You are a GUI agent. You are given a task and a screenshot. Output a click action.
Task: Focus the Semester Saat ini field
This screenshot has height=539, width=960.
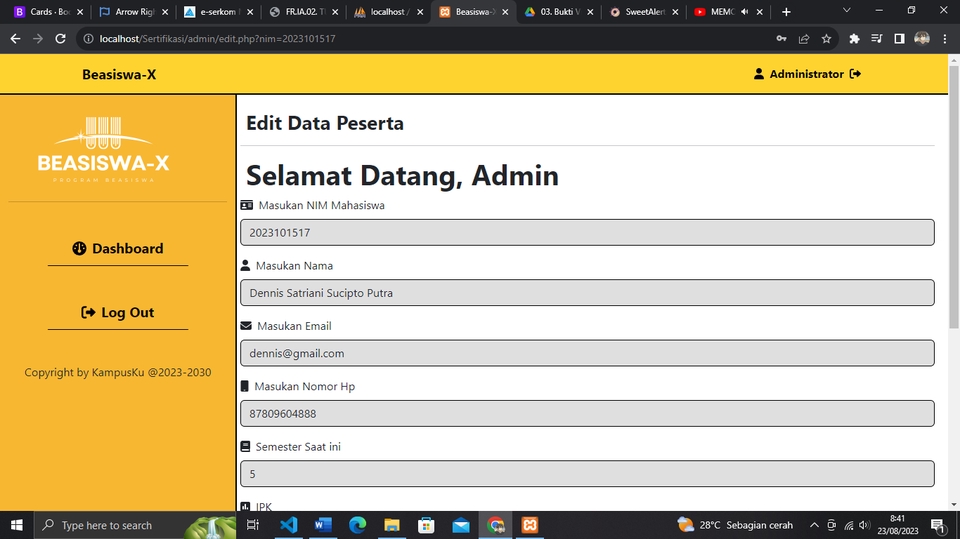click(587, 474)
